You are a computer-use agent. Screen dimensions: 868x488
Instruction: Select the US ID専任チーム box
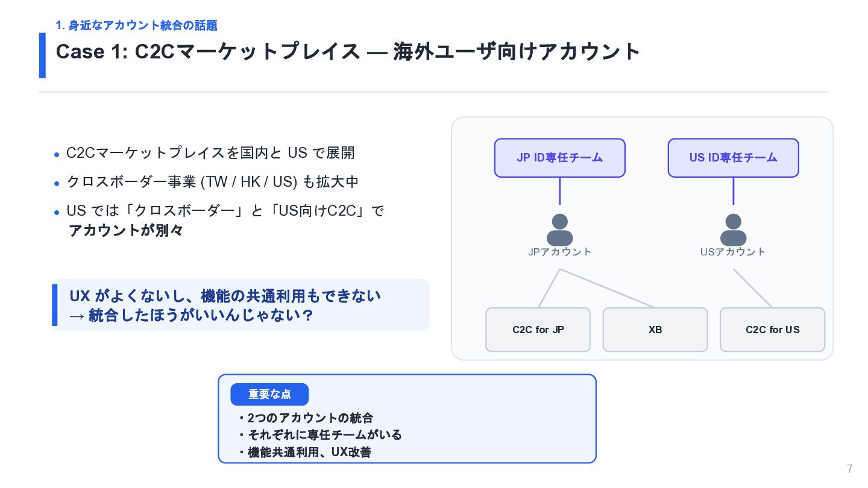(733, 158)
